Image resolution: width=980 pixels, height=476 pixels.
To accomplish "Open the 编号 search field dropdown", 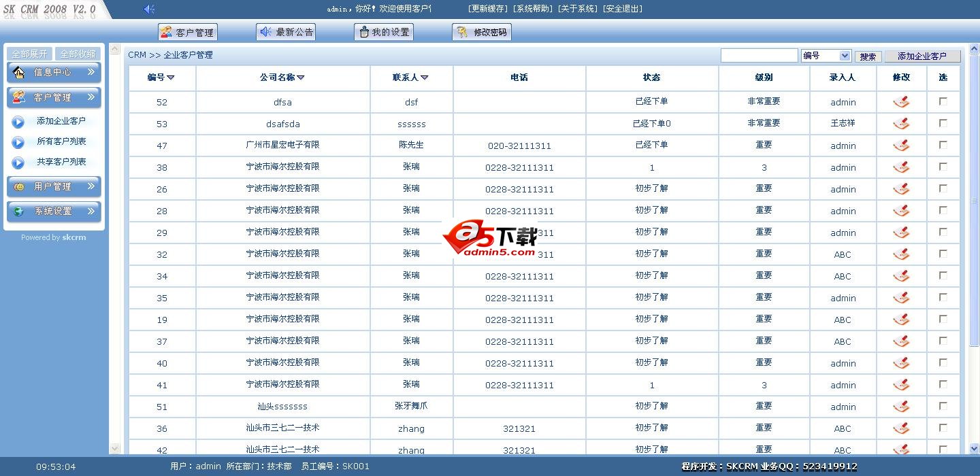I will (826, 56).
